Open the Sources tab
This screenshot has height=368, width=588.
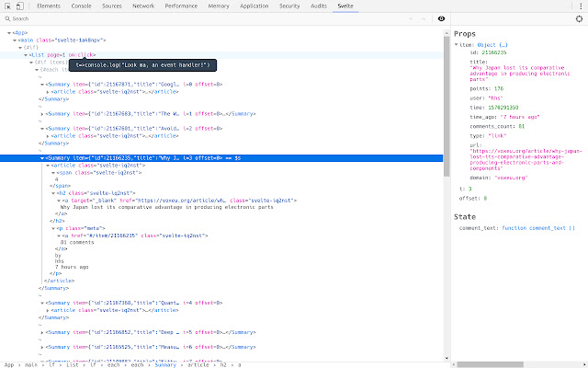[x=112, y=6]
